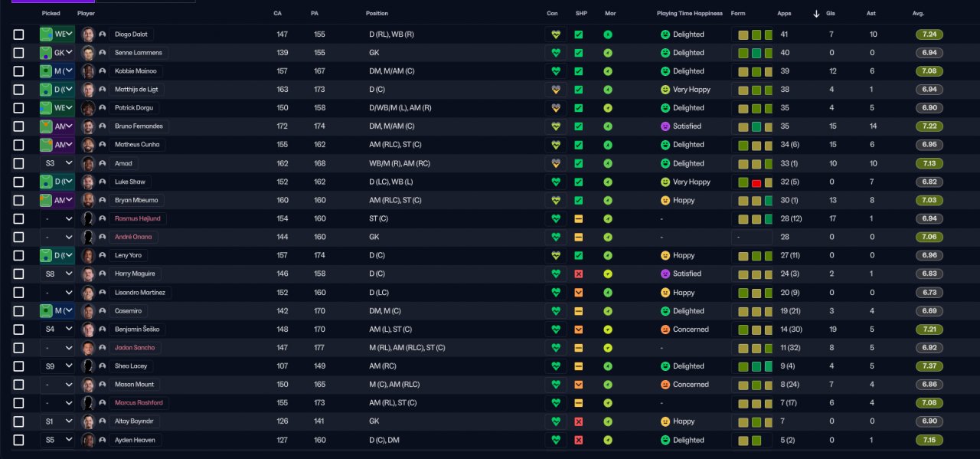Click Kobbie Mainoo's face portrait
Viewport: 980px width, 459px height.
point(88,71)
